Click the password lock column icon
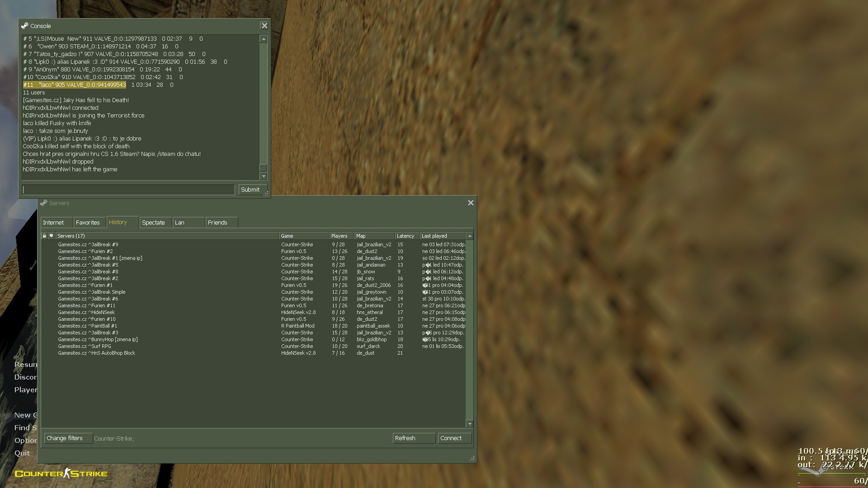This screenshot has width=868, height=488. coord(44,236)
